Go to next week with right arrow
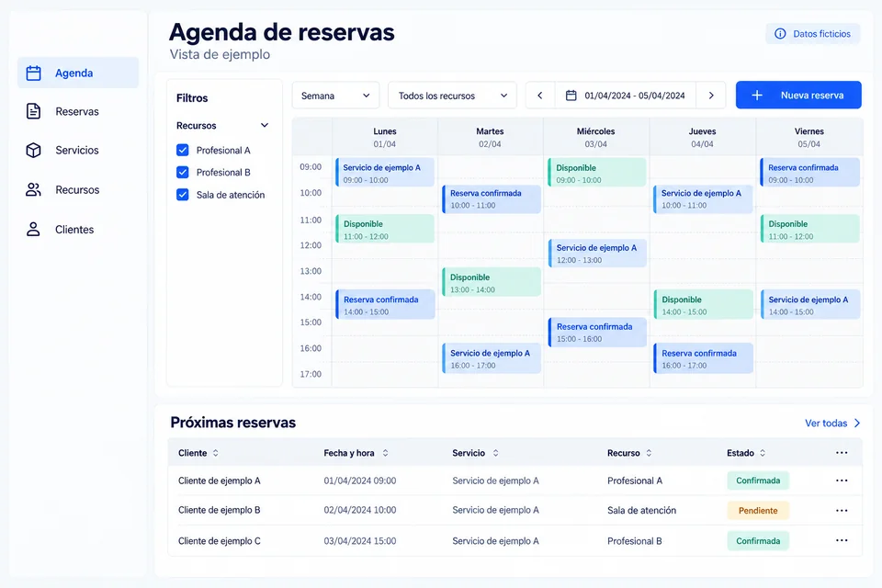 (711, 96)
